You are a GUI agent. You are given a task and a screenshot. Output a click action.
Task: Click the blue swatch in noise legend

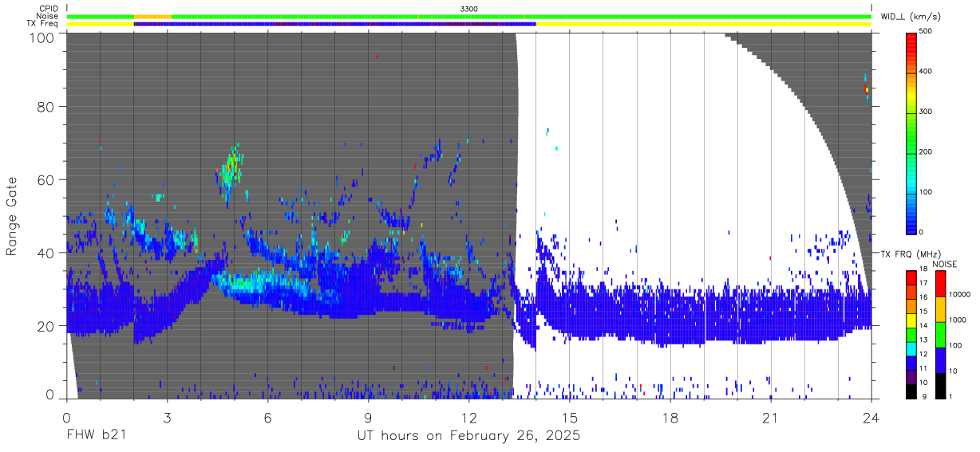pyautogui.click(x=939, y=360)
